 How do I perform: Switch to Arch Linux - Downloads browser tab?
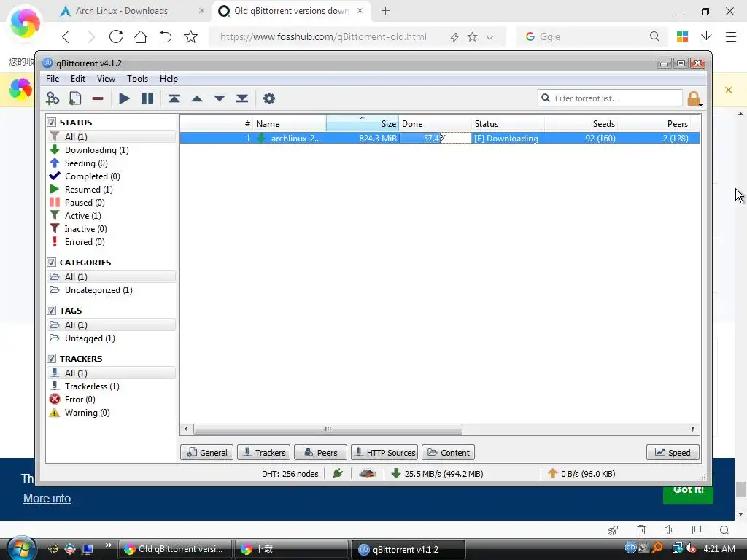pos(122,11)
